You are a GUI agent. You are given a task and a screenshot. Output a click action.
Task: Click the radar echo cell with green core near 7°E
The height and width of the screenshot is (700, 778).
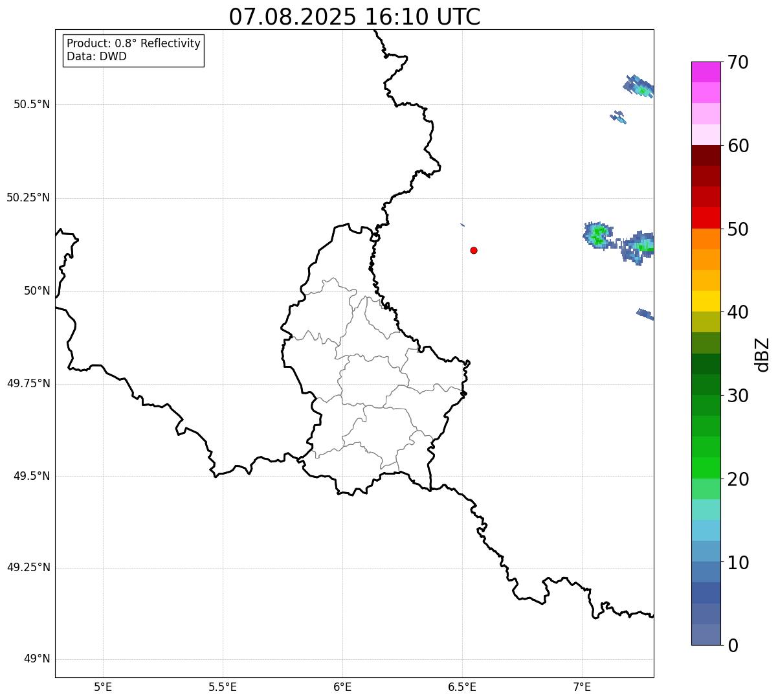click(x=598, y=234)
